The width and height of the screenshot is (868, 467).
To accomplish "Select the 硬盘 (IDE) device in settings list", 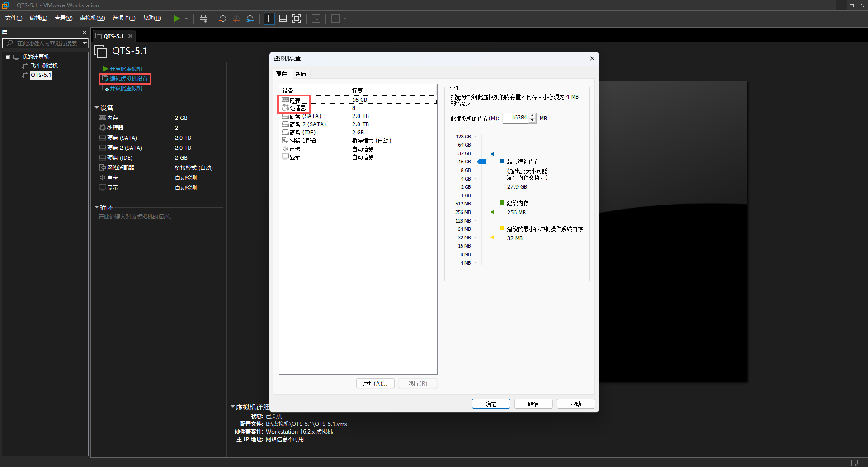I will [x=302, y=133].
